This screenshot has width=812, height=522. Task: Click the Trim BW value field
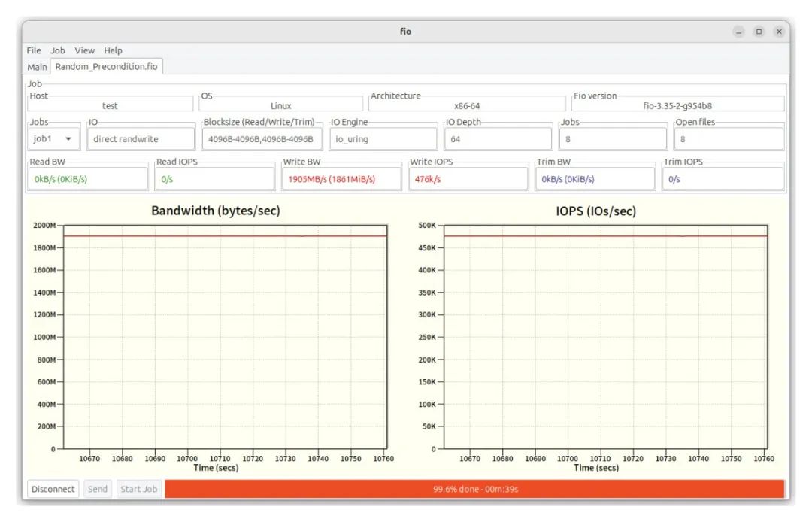click(595, 179)
